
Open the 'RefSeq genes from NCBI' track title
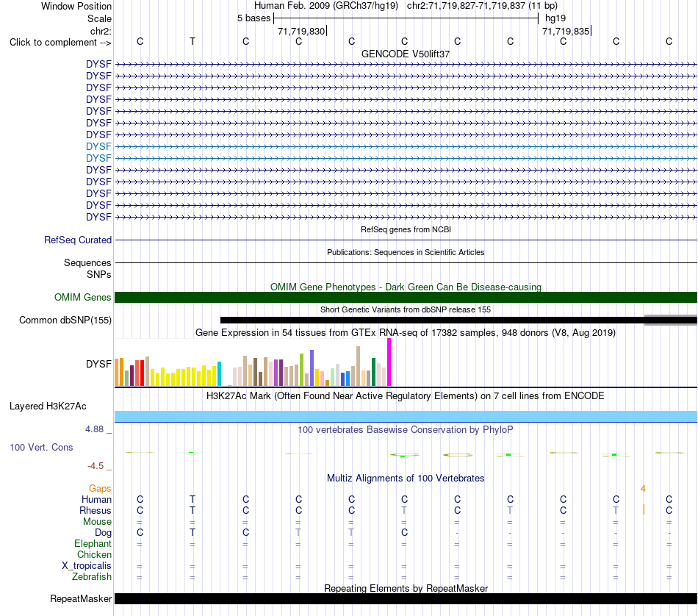tap(406, 229)
